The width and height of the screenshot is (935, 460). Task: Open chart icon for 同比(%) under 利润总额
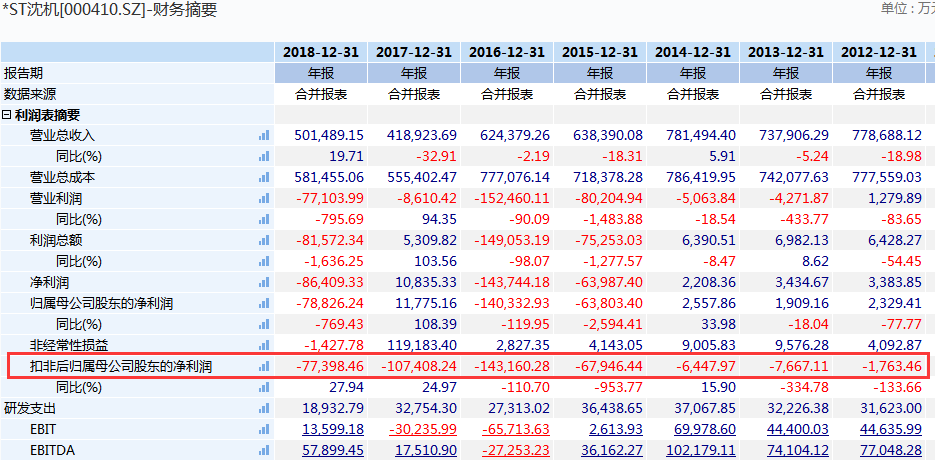coord(264,261)
